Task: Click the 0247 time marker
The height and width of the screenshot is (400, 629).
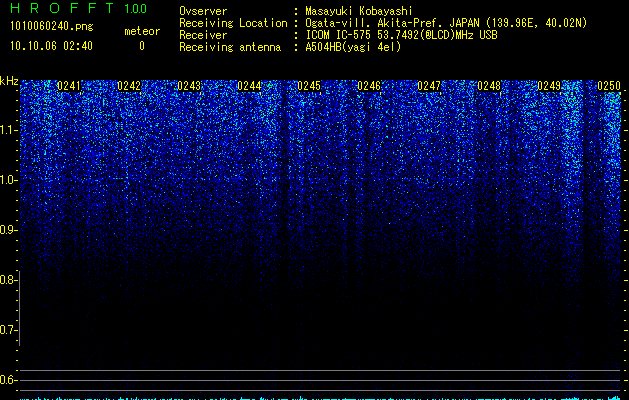Action: pos(429,86)
